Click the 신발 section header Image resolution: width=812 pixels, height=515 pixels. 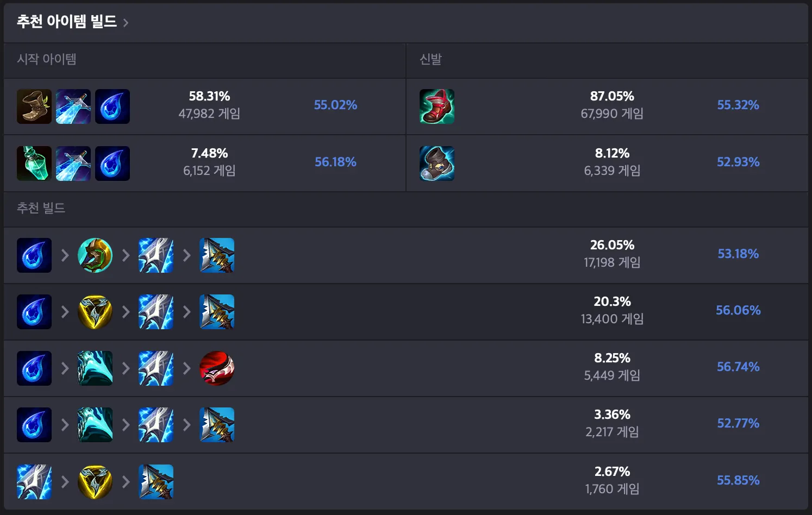(430, 59)
